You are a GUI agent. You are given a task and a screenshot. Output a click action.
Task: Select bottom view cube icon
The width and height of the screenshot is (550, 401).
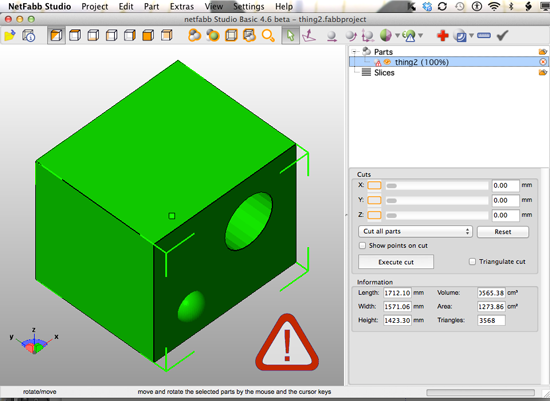(x=93, y=35)
